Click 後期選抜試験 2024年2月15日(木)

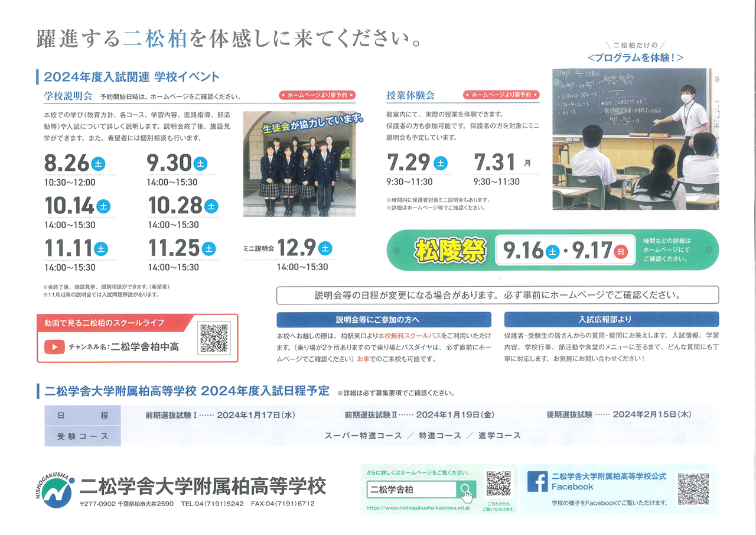point(618,415)
